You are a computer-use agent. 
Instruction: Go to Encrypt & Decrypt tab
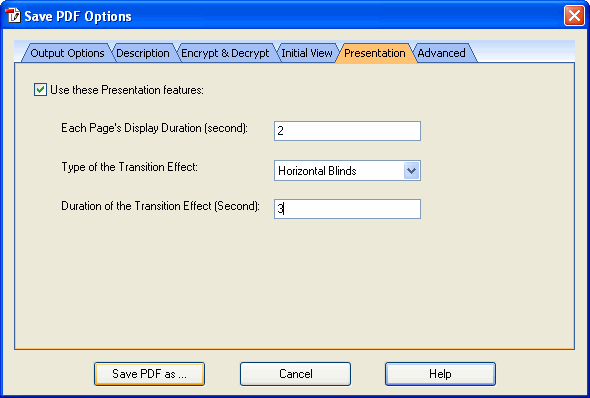coord(225,53)
